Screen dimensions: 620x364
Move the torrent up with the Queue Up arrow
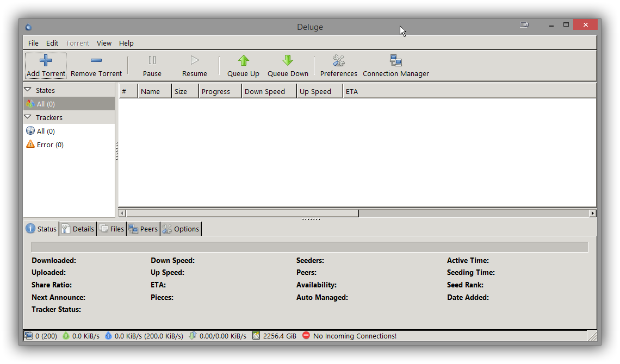click(x=243, y=60)
